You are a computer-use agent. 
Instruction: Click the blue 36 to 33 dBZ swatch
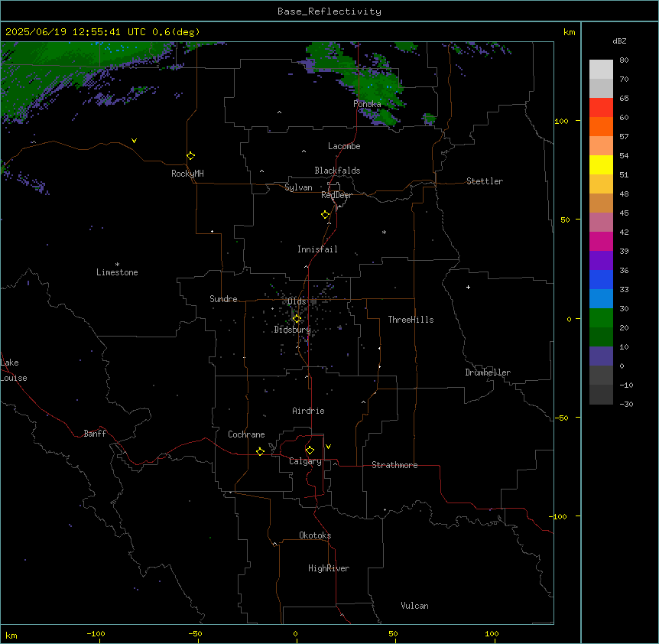pos(601,279)
